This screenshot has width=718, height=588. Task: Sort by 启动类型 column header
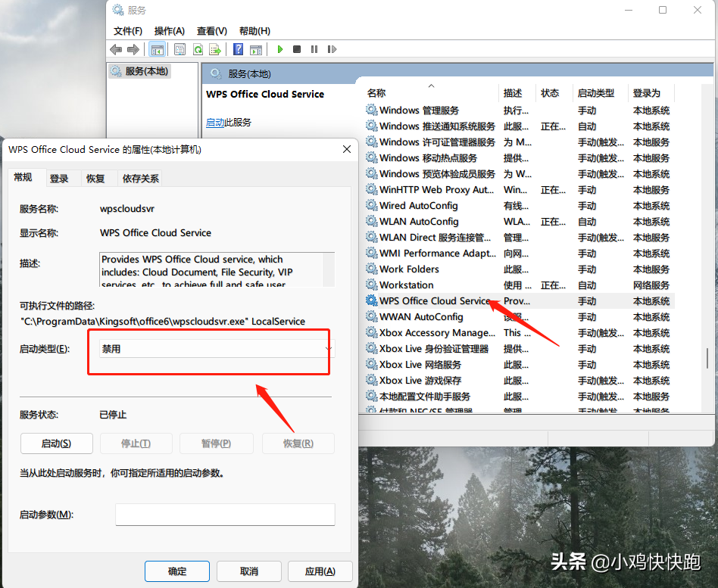[x=601, y=93]
